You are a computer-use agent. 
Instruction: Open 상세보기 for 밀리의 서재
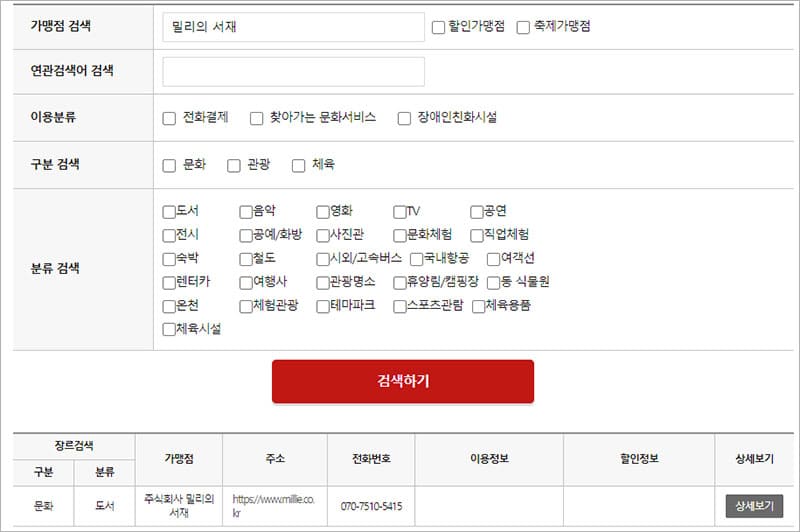click(754, 506)
